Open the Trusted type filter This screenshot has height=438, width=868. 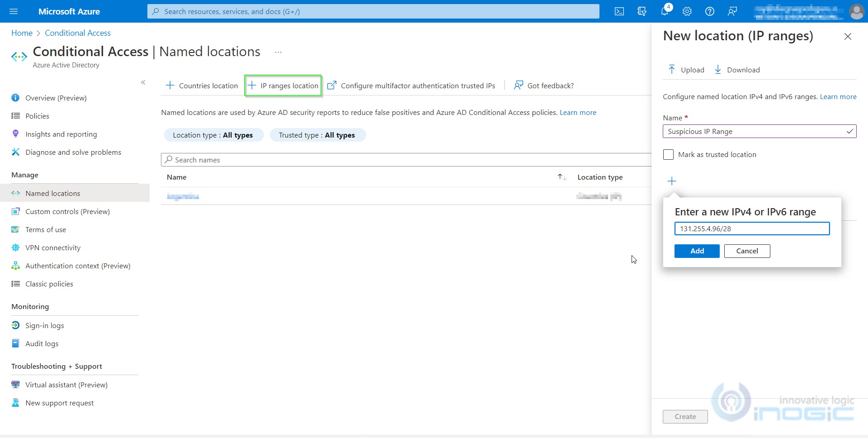tap(317, 135)
